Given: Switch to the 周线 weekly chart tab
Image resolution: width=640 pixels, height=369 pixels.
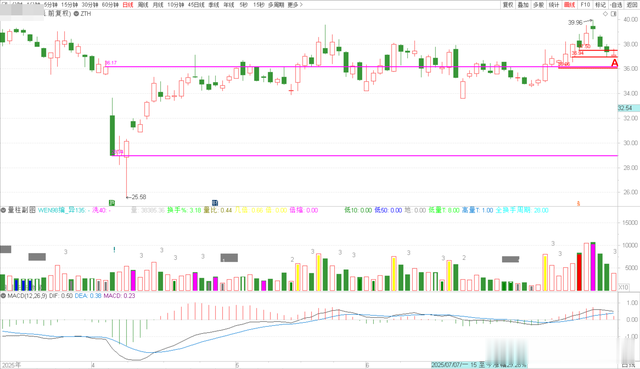Looking at the screenshot, I should [x=143, y=5].
